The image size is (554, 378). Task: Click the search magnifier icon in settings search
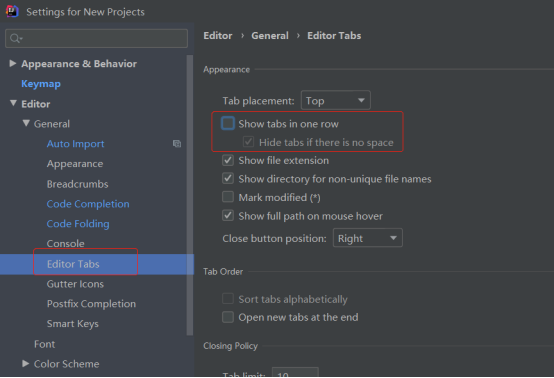pos(16,38)
